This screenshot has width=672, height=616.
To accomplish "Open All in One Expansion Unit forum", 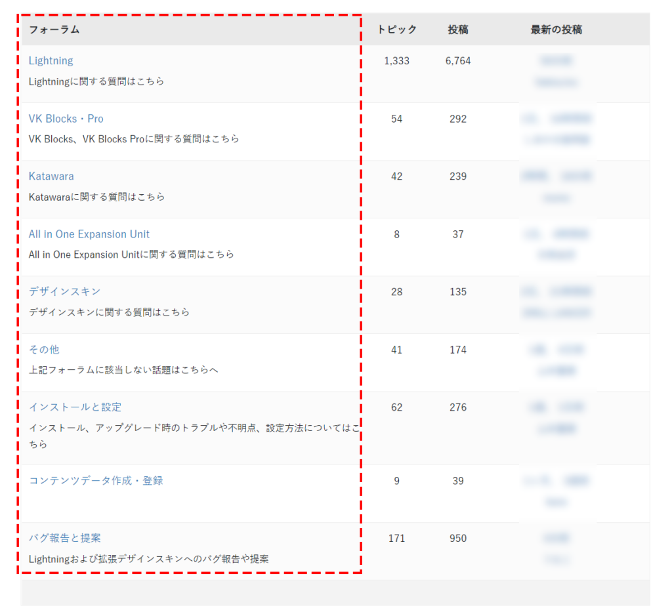I will pyautogui.click(x=89, y=234).
